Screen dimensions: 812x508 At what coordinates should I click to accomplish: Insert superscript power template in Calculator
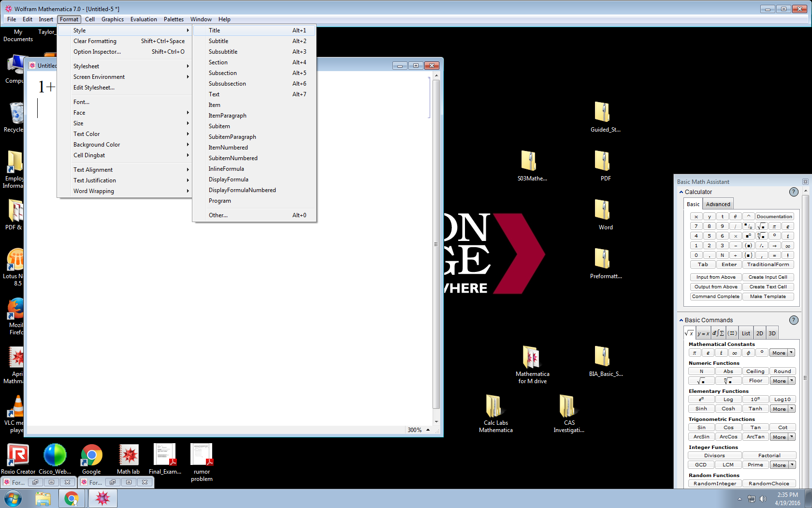point(749,236)
